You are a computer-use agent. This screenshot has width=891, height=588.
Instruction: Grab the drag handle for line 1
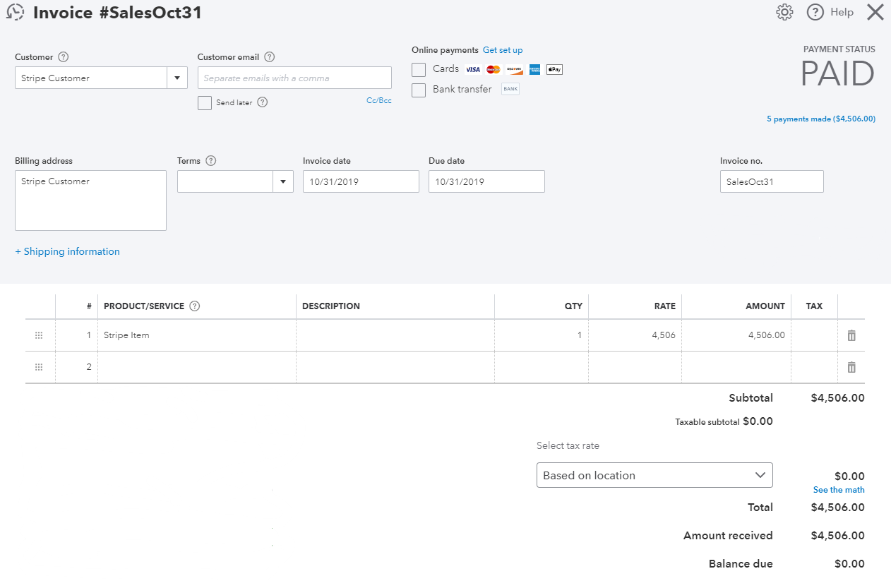pos(39,335)
